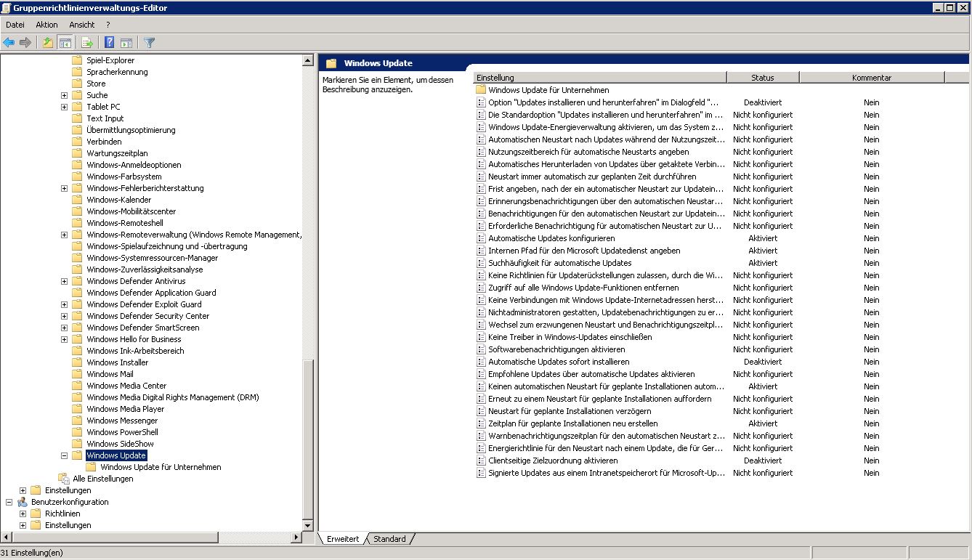Expand Richtlinien under Benutzerkonfiguration

tap(23, 514)
